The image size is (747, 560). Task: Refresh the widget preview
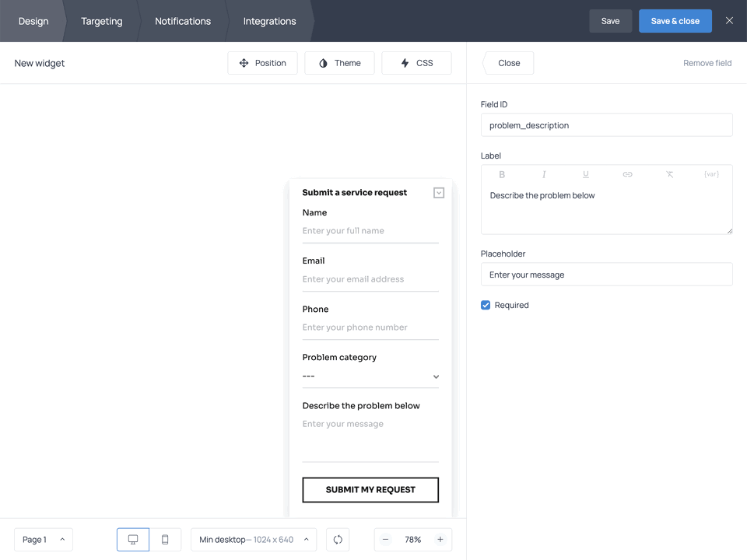[x=338, y=539]
